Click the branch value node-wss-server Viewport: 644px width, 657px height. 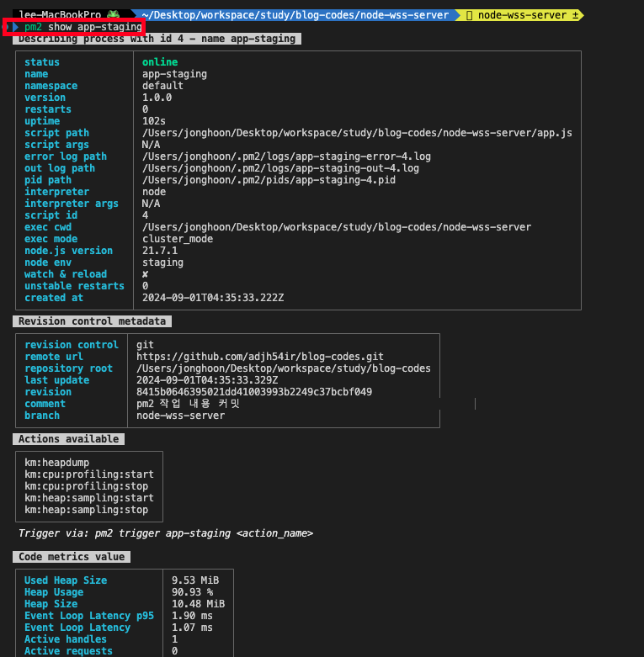181,416
